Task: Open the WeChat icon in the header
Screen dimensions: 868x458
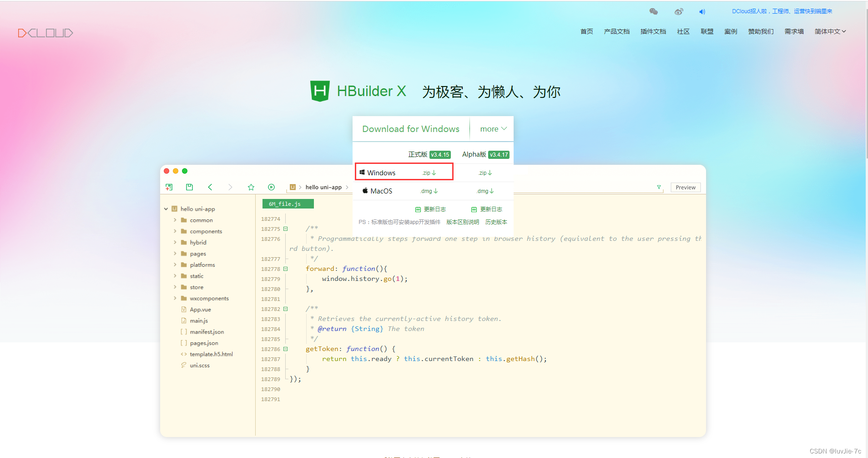Action: pyautogui.click(x=654, y=11)
